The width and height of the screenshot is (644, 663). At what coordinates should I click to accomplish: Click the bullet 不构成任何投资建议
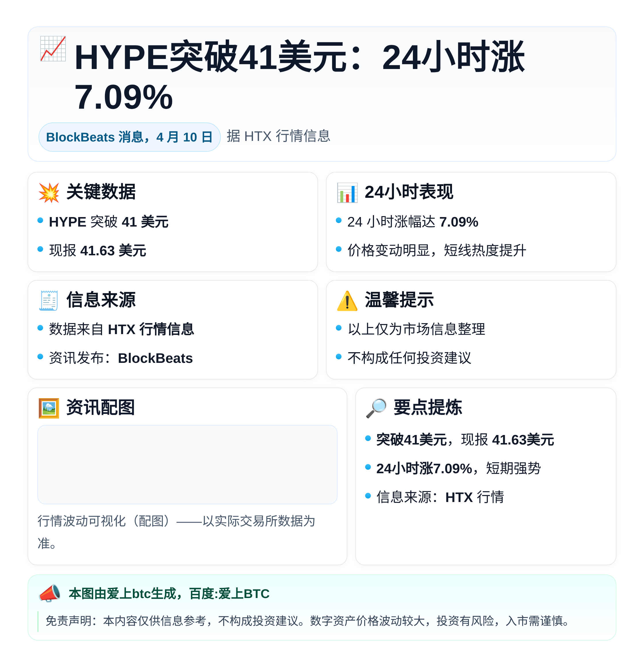(409, 358)
